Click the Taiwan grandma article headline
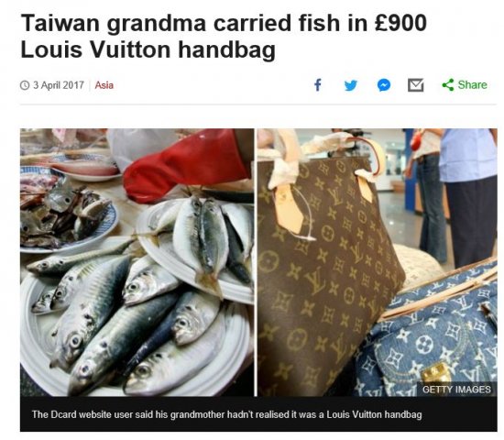Image resolution: width=504 pixels, height=440 pixels. tap(224, 36)
